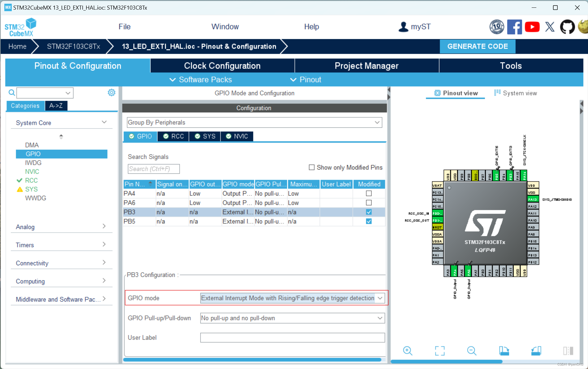The image size is (588, 369).
Task: Toggle the Modified checkbox for PB3
Action: coord(369,212)
